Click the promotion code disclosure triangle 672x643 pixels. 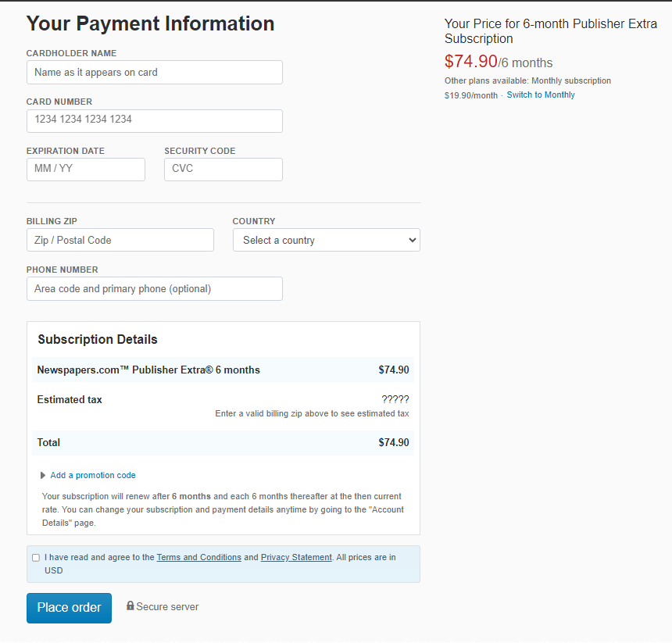point(42,476)
